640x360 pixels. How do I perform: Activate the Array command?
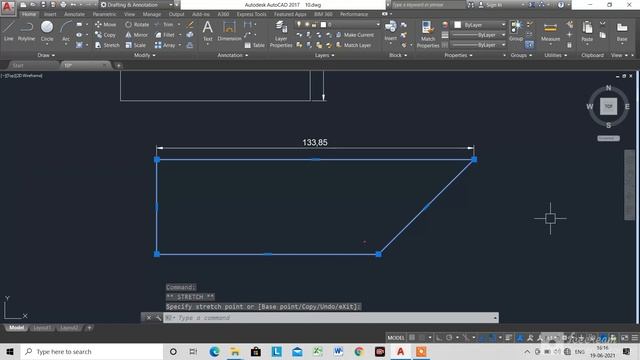tap(165, 45)
